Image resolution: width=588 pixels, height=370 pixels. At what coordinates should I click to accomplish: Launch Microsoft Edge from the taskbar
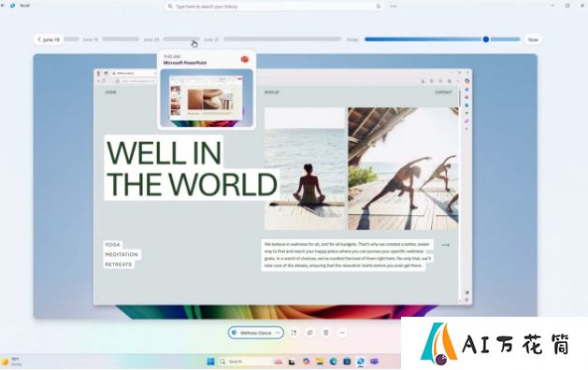point(334,362)
